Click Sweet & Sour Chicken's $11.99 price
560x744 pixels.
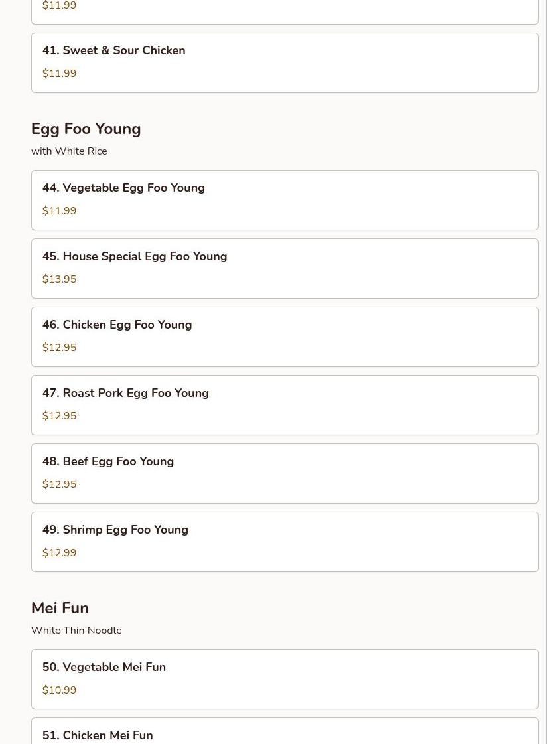click(59, 74)
